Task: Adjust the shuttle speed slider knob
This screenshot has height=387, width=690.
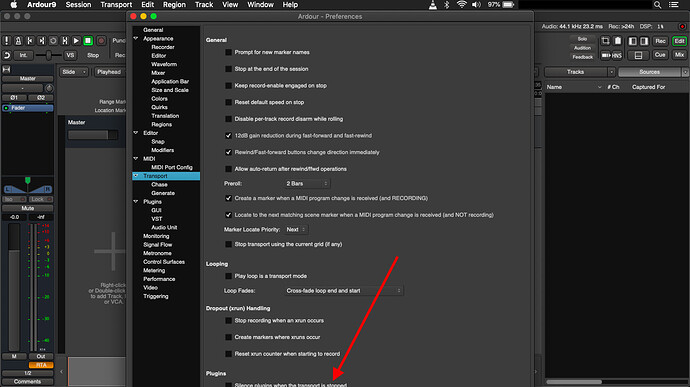Action: [48, 55]
